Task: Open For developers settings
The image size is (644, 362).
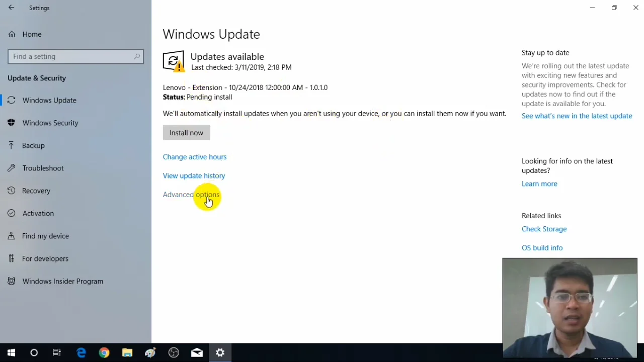Action: [45, 258]
